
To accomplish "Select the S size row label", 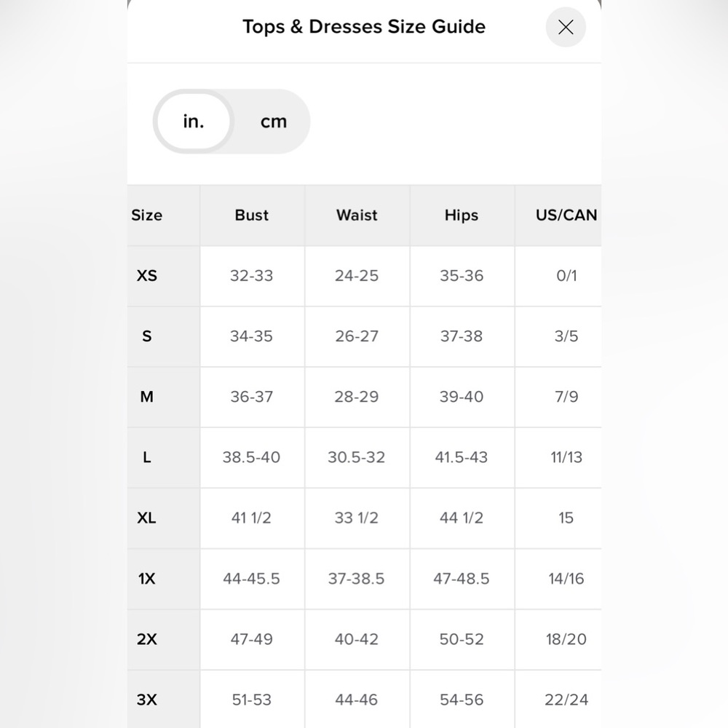I will pos(147,336).
